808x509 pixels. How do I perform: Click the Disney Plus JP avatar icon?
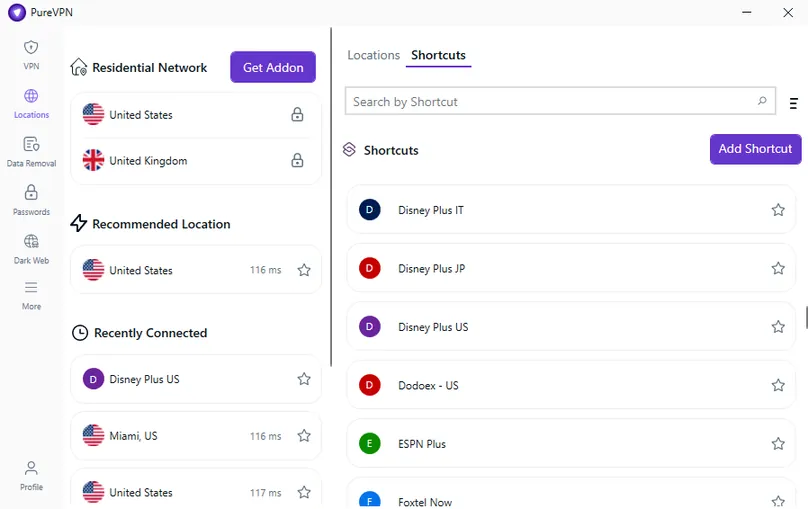coord(369,268)
